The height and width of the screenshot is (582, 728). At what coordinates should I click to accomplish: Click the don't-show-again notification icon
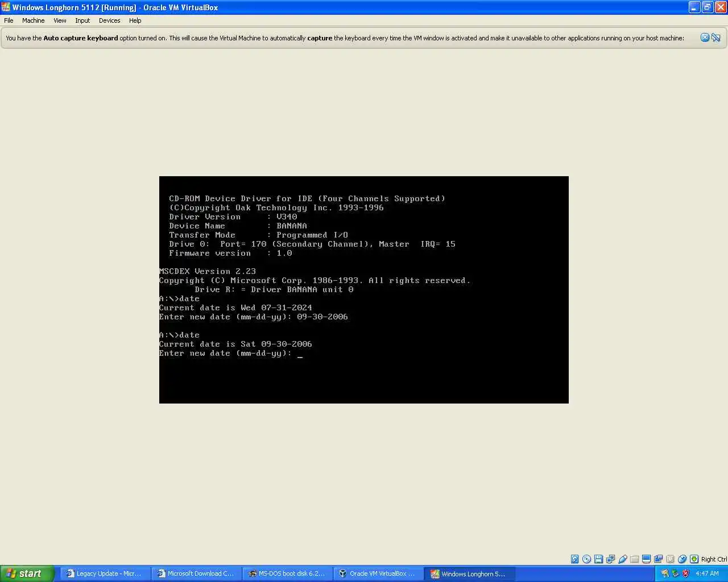716,38
